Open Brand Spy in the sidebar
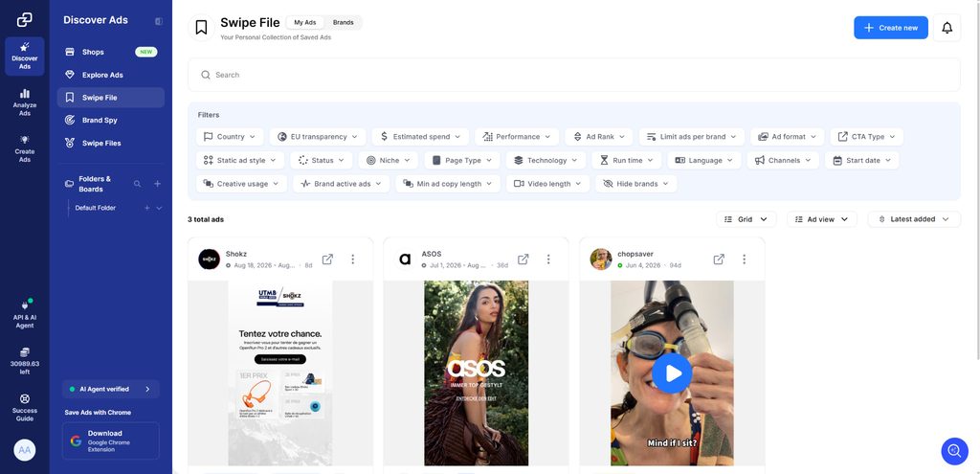 tap(111, 120)
